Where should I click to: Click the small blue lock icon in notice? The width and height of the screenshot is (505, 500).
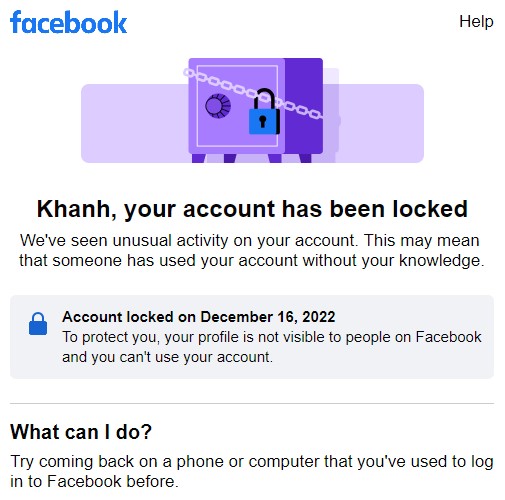38,324
